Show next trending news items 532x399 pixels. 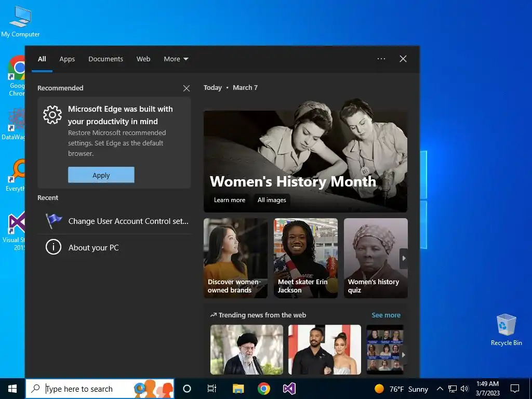pyautogui.click(x=403, y=355)
